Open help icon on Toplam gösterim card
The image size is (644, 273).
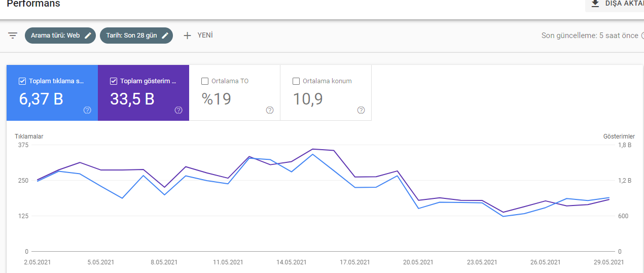click(x=178, y=110)
